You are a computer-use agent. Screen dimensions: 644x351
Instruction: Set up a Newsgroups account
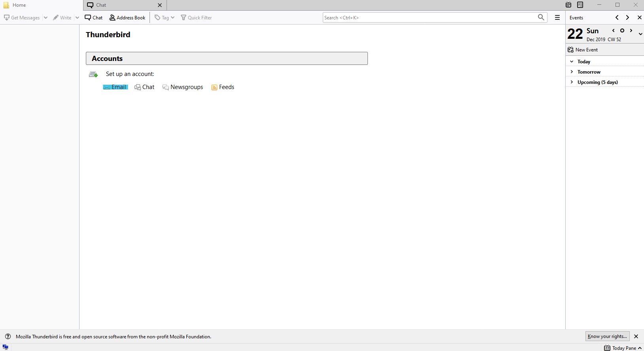(x=183, y=87)
